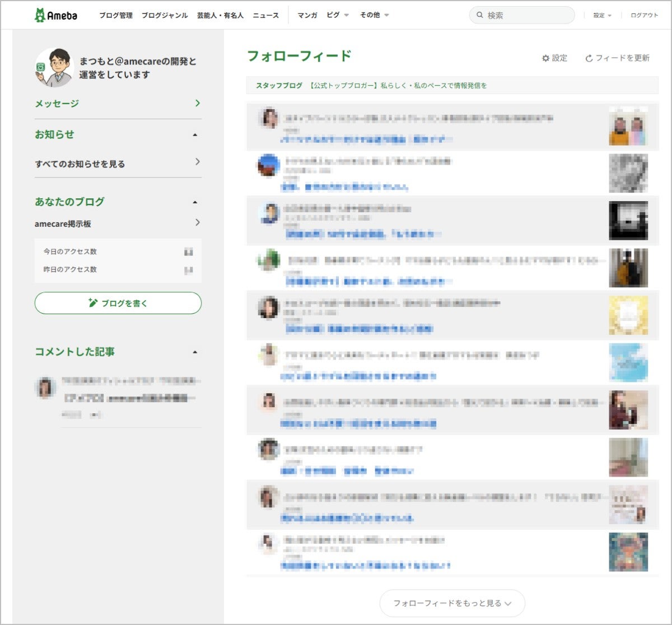The height and width of the screenshot is (625, 672).
Task: Click the search magnifier icon
Action: (480, 16)
